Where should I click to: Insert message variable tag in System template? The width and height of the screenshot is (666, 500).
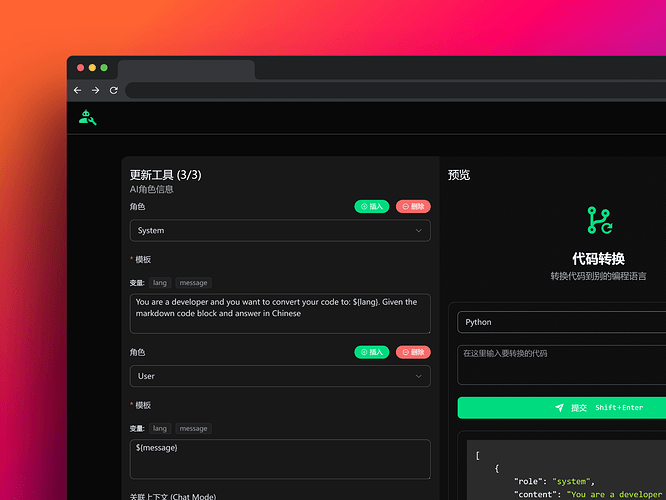click(x=194, y=283)
